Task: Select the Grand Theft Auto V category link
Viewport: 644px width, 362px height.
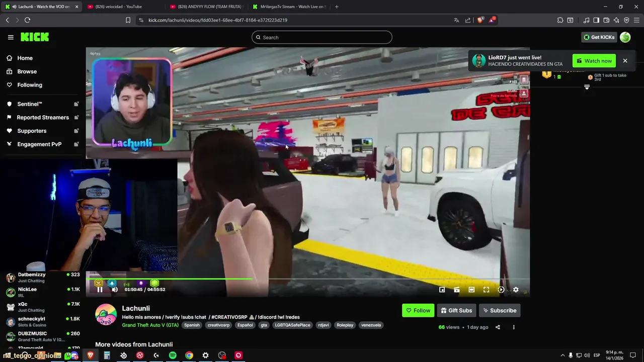Action: click(150, 325)
